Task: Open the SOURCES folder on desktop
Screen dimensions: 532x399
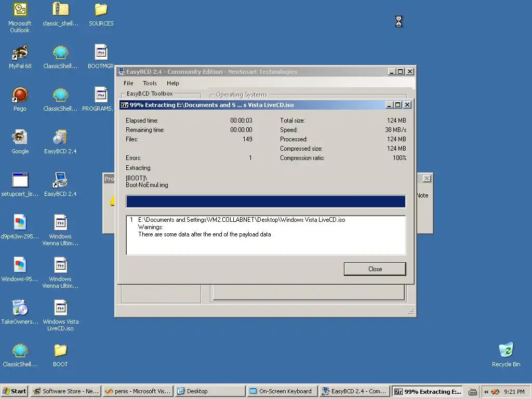Action: (101, 14)
